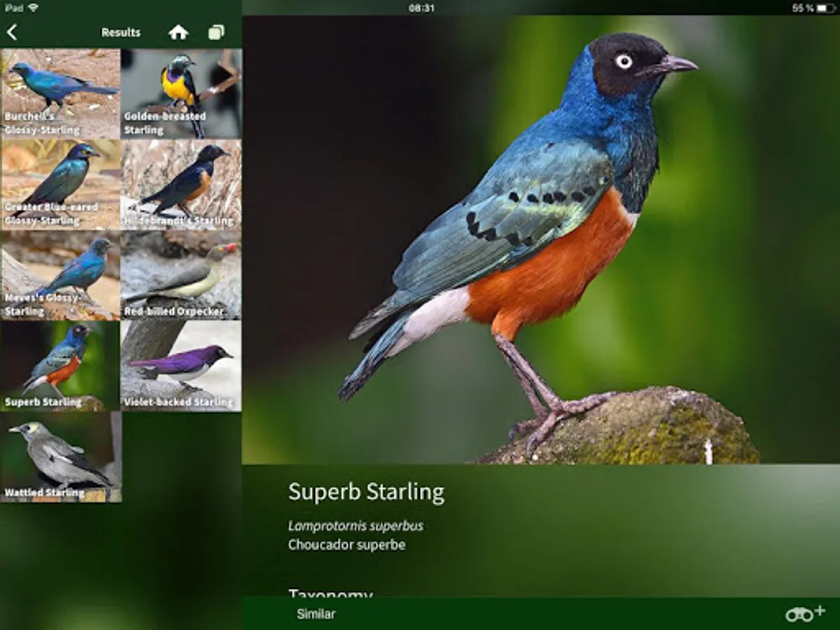Select Greater Blue-eared Glossy-Starling result
Screen dimensions: 840x630
[x=61, y=185]
